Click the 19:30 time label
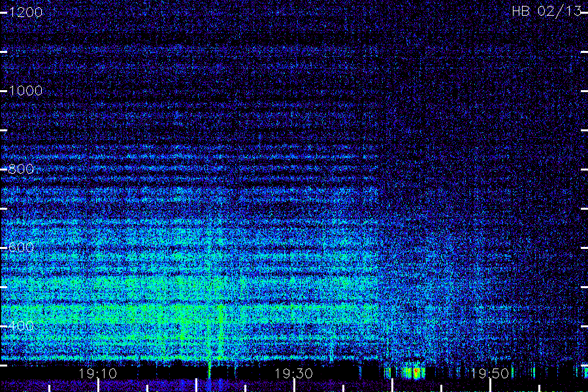The width and height of the screenshot is (588, 392). pos(293,373)
